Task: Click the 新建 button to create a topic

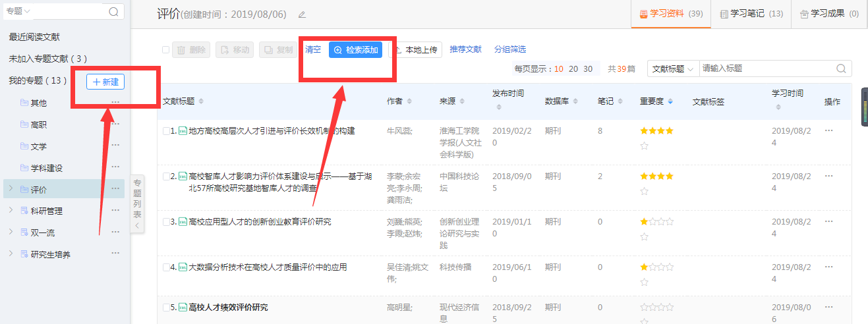Action: point(105,82)
